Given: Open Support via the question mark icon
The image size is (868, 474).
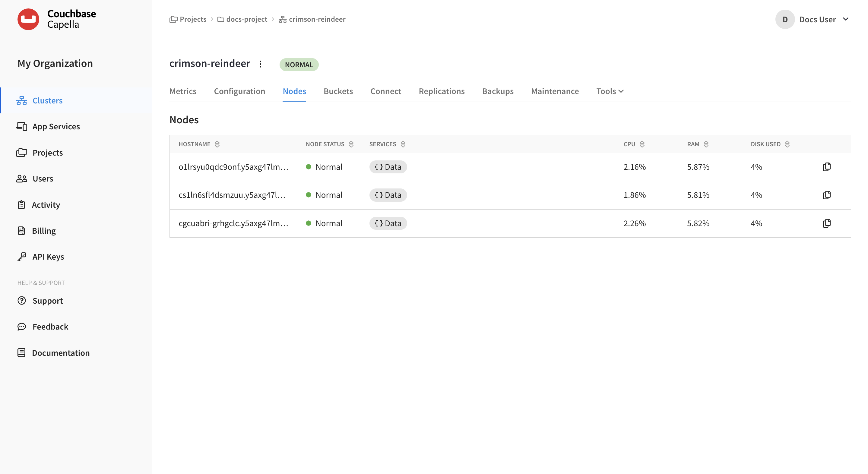Looking at the screenshot, I should 21,301.
